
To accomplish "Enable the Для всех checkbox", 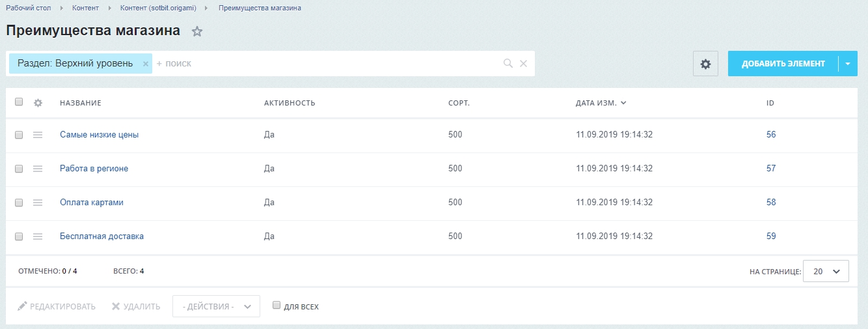I will point(277,305).
